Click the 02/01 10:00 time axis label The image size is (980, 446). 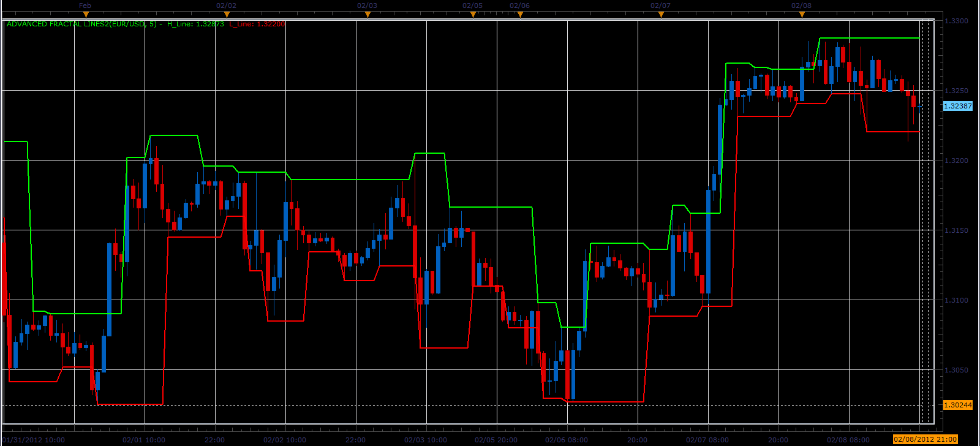click(x=144, y=440)
